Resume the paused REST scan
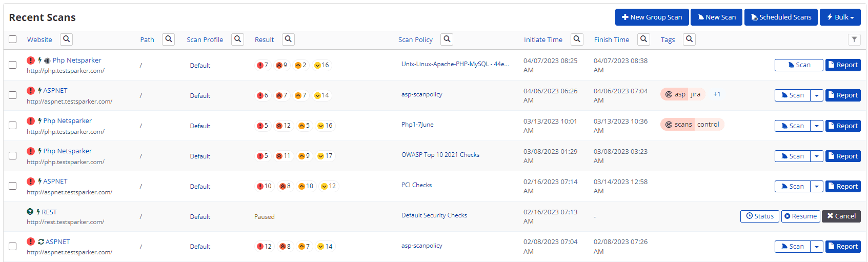Image resolution: width=868 pixels, height=262 pixels. coord(800,216)
